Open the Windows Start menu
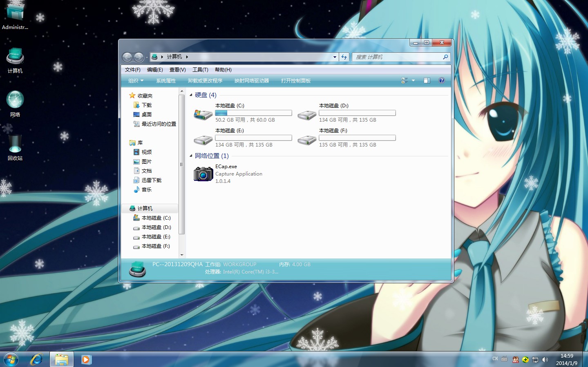The width and height of the screenshot is (588, 367). coord(11,359)
